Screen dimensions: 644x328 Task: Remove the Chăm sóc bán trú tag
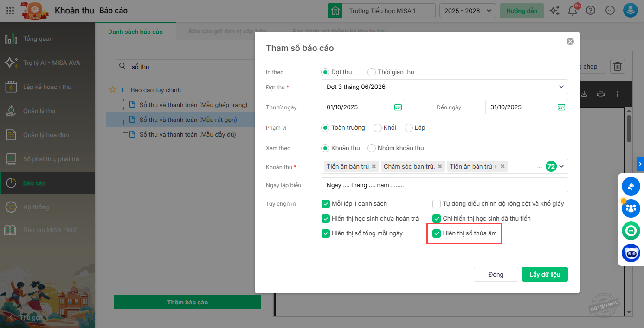click(x=440, y=166)
